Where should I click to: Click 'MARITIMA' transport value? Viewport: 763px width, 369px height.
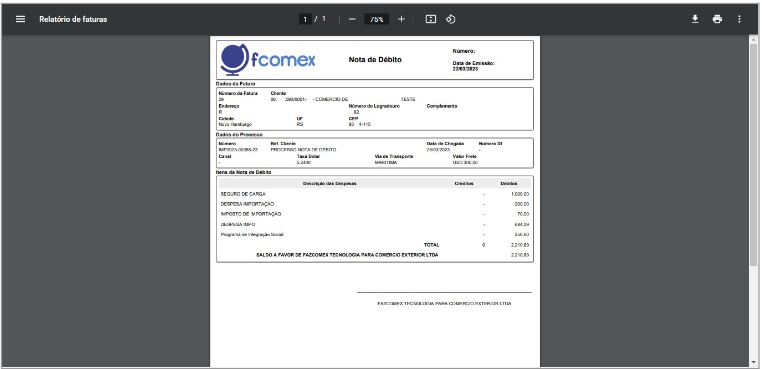click(x=386, y=163)
